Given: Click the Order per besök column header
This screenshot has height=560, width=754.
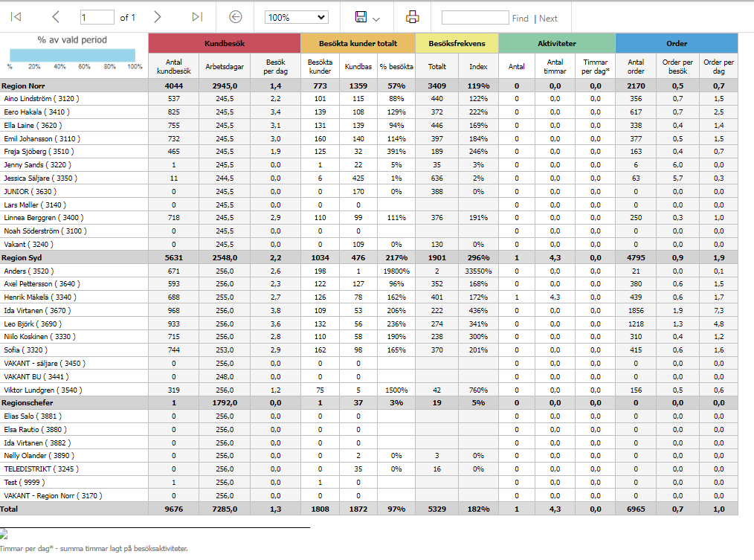Looking at the screenshot, I should coord(677,66).
